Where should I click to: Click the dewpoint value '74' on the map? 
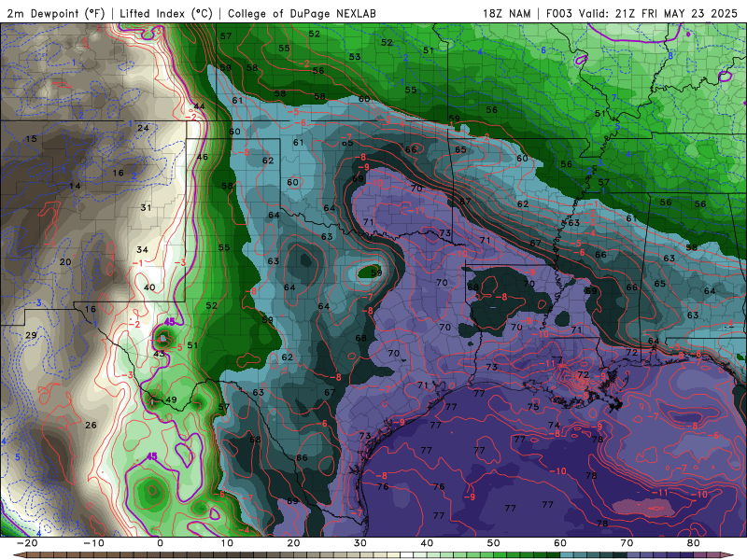554,425
